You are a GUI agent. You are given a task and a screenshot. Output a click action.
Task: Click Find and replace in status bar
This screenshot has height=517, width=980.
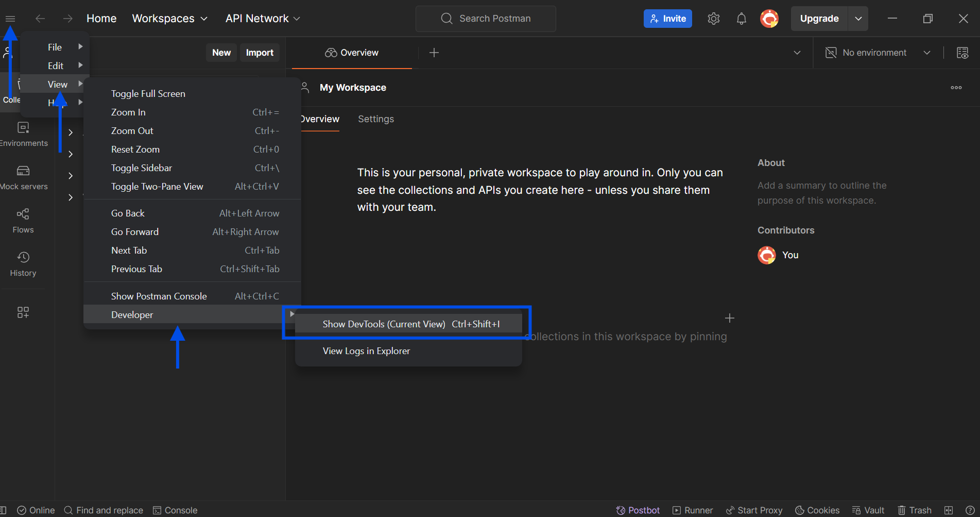[104, 510]
